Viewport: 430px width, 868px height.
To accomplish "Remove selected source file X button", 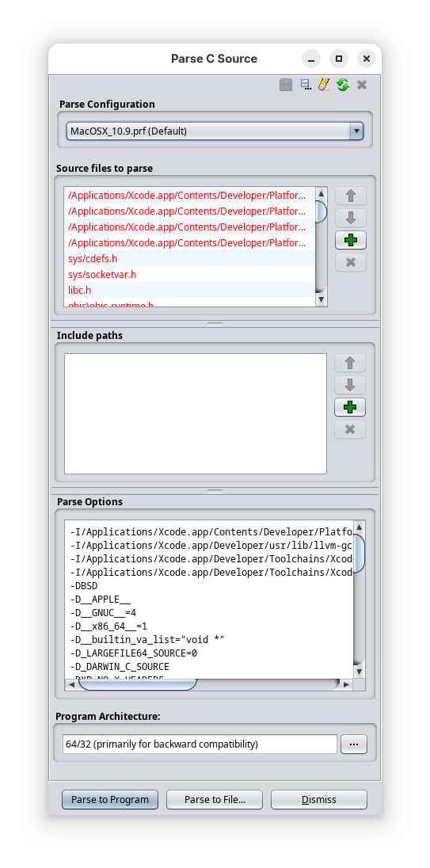I will coord(350,262).
